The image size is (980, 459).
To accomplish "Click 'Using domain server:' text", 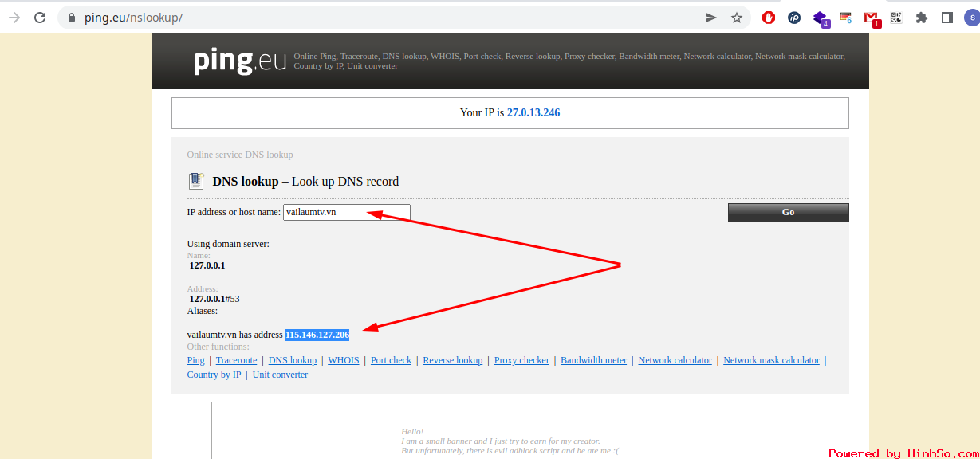I will pos(228,244).
